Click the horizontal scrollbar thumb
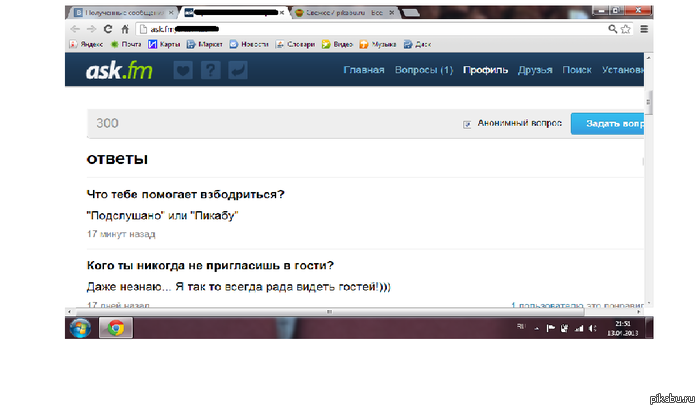 pos(329,312)
